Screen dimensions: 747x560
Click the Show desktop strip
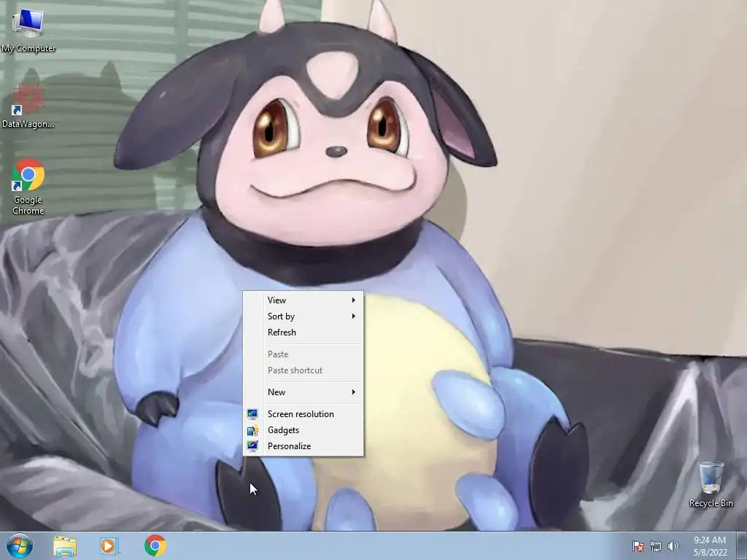tap(742, 545)
